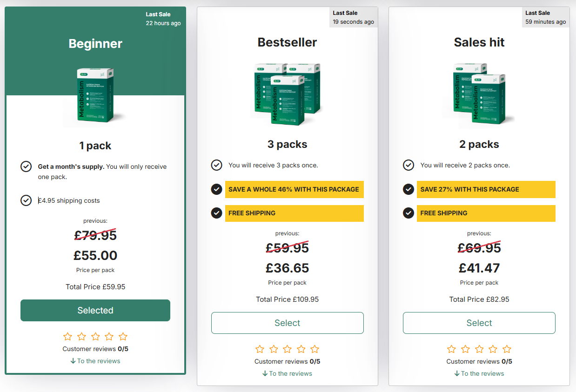Go to reviews under Bestseller plan
This screenshot has width=576, height=392.
click(x=288, y=373)
